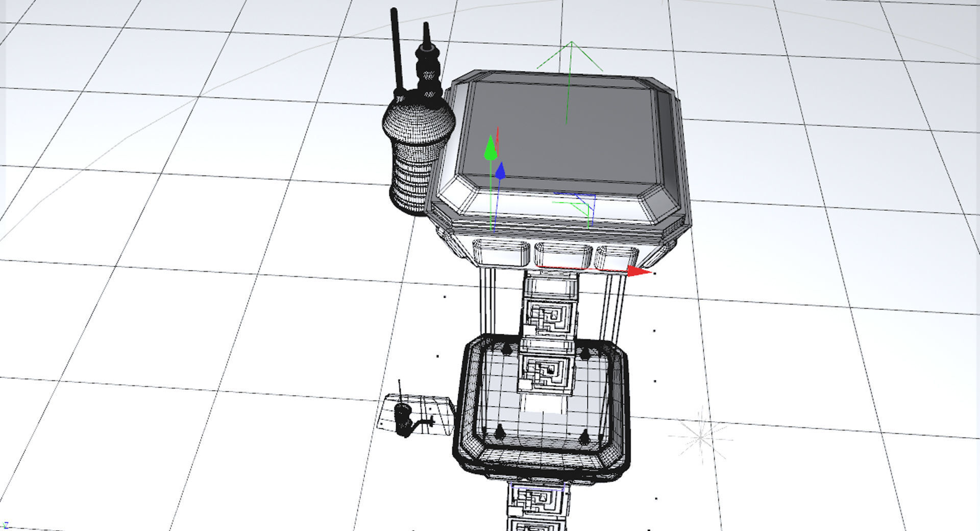980x531 pixels.
Task: Grab the green Y-axis gizmo arrow
Action: pos(491,148)
